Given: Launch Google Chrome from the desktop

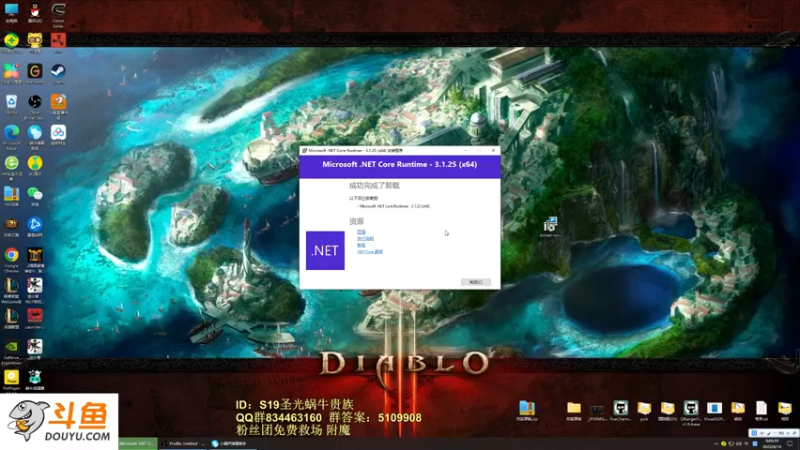Looking at the screenshot, I should point(11,258).
